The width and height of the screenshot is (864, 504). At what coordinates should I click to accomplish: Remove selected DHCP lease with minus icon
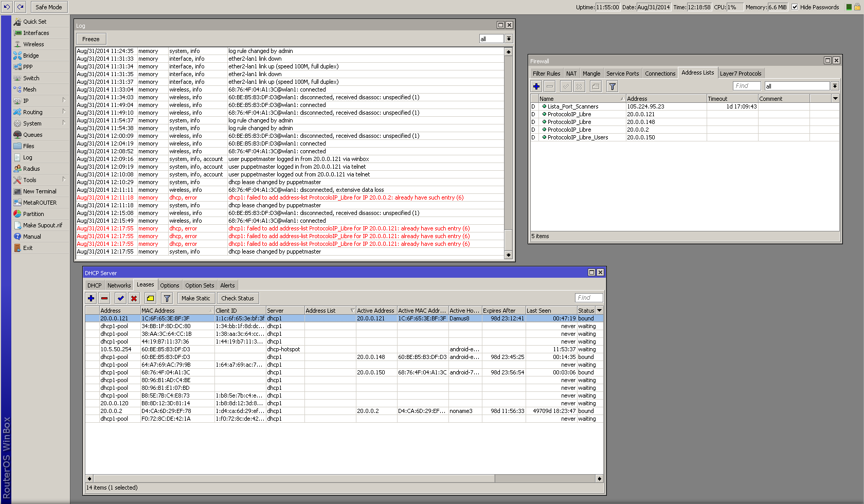(x=104, y=298)
